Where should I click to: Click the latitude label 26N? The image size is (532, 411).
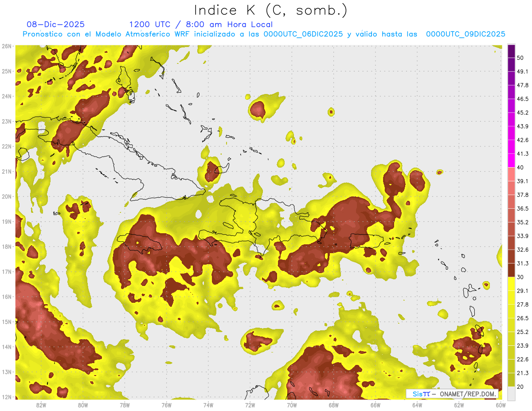tap(6, 46)
